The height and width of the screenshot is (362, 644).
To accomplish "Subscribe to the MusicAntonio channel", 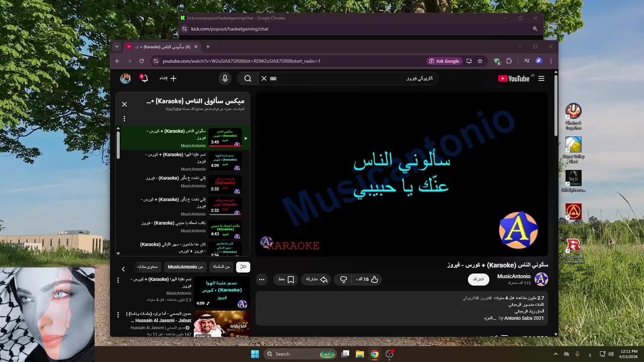I will click(x=478, y=279).
